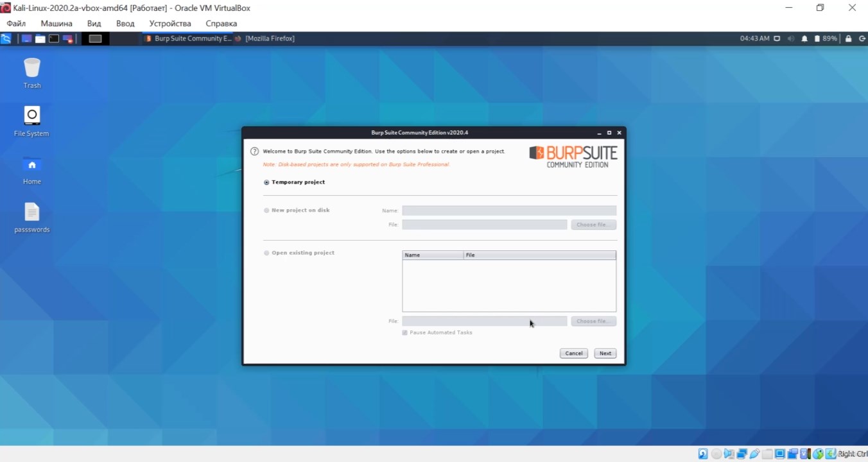Click the screenshot tool icon with the red dot in Kali panel
The height and width of the screenshot is (462, 868).
coord(67,38)
